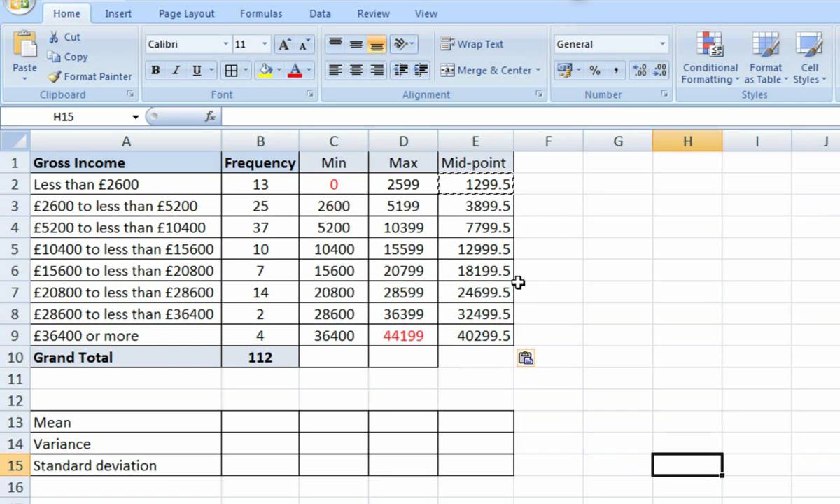Open the Calibri font name dropdown
The height and width of the screenshot is (504, 840).
(x=225, y=44)
